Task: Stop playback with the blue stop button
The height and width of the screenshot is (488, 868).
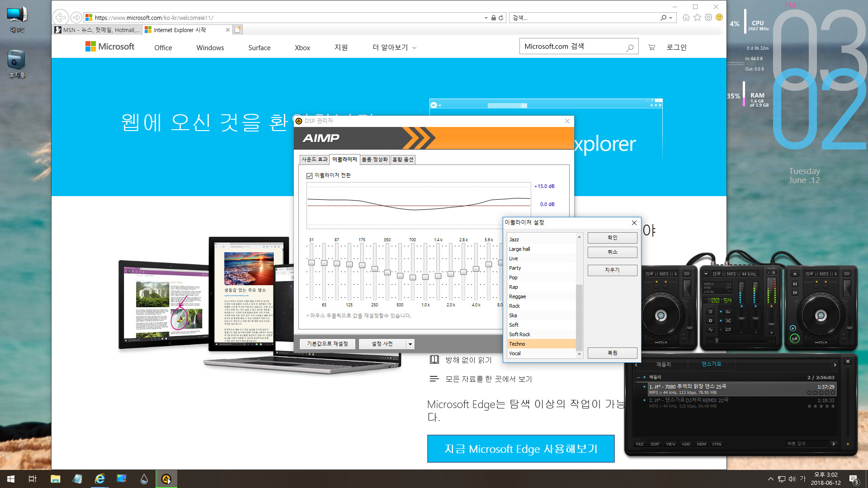Action: click(x=793, y=328)
